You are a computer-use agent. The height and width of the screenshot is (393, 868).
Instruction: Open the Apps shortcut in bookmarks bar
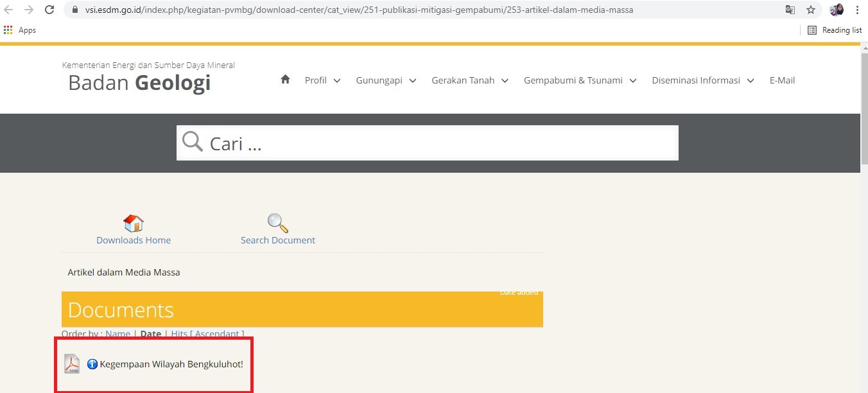coord(20,30)
